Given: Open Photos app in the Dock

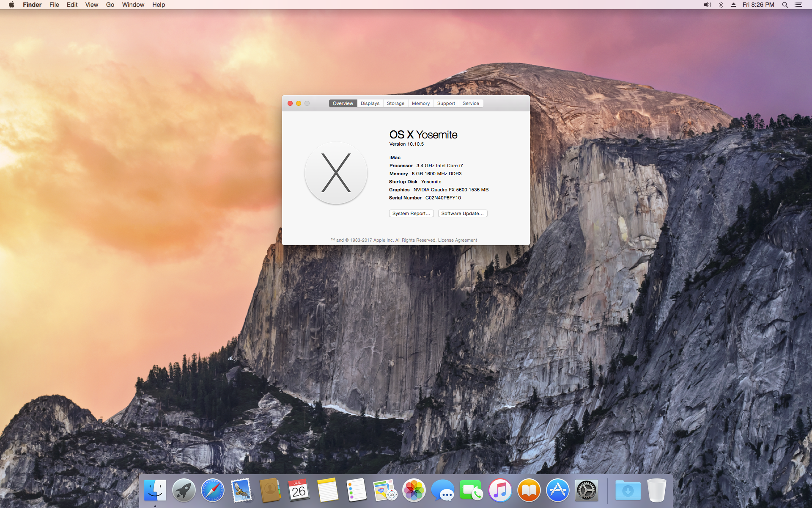Looking at the screenshot, I should [x=414, y=491].
